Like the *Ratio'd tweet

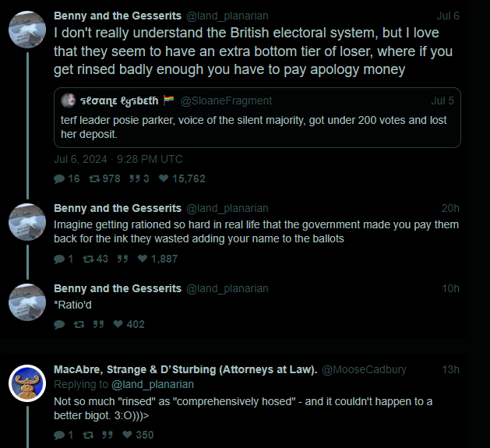(x=118, y=324)
